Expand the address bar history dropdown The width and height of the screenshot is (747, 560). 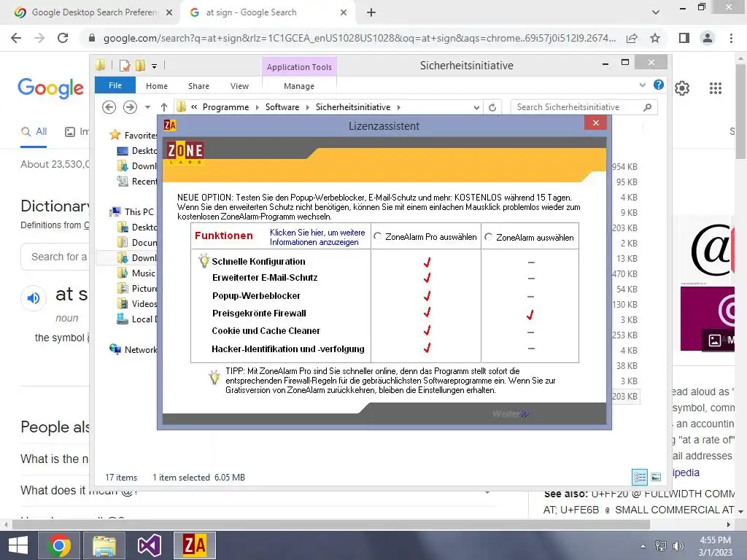click(x=476, y=108)
